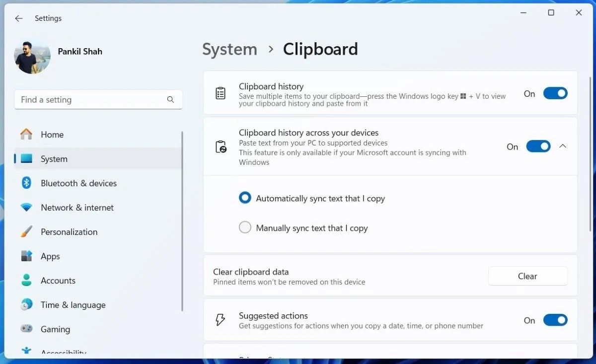The image size is (596, 364).
Task: Select the Home icon in sidebar
Action: pos(26,134)
